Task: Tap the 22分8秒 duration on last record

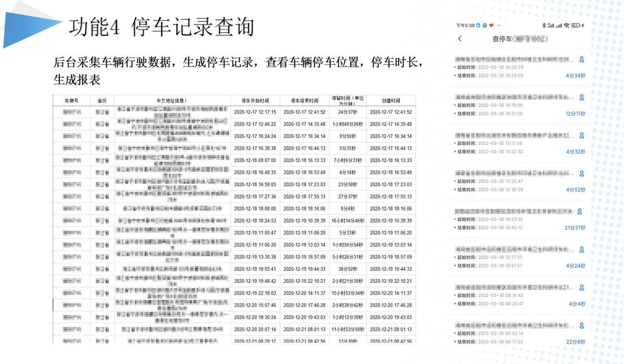Action: coord(575,342)
